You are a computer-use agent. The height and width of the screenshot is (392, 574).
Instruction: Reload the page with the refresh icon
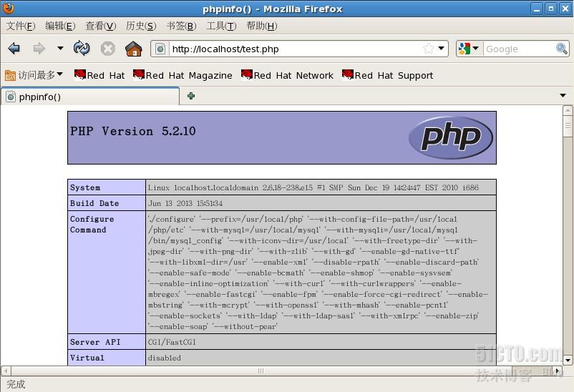click(x=82, y=49)
